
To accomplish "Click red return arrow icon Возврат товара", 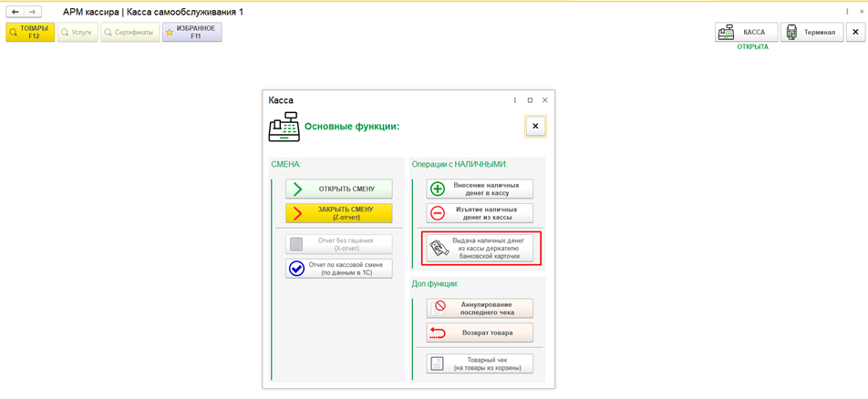I will click(x=438, y=333).
